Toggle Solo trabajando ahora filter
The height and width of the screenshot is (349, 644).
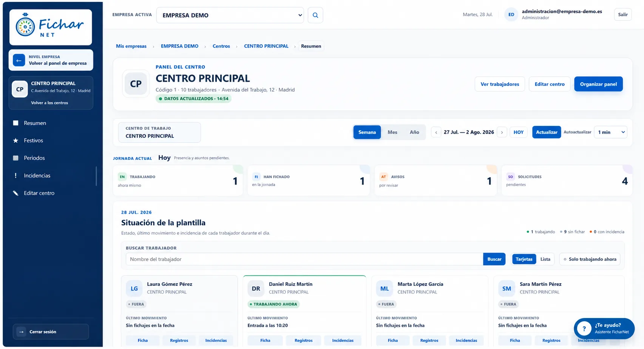[x=590, y=259]
